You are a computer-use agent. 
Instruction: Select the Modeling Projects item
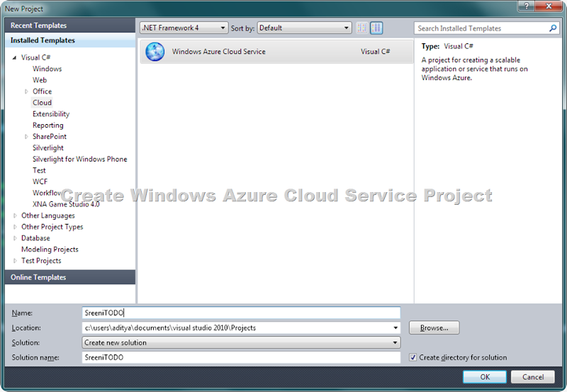coord(50,250)
